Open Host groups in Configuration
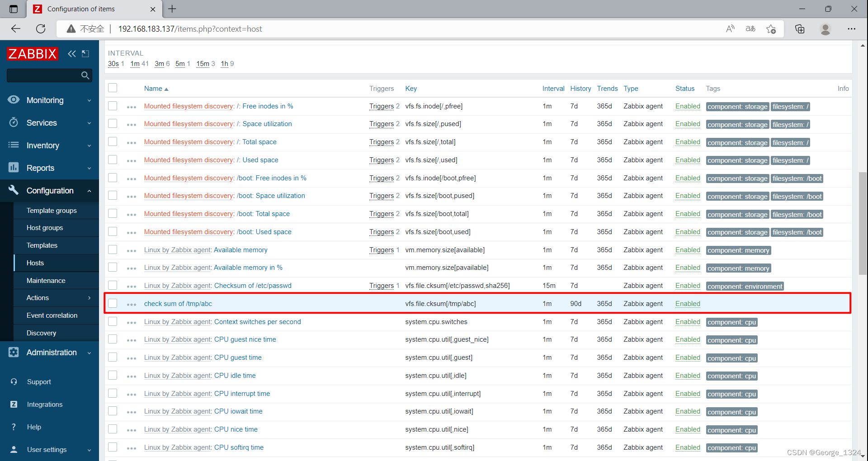868x461 pixels. coord(45,228)
